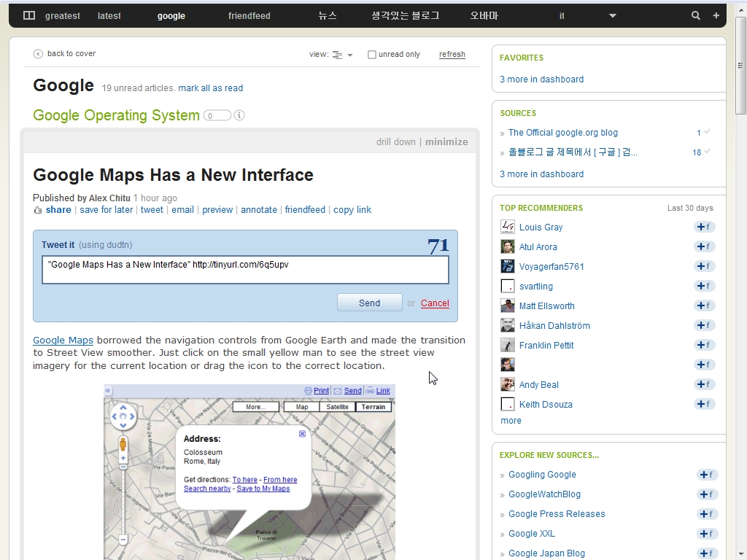Click 'save for later' on the article

pos(107,210)
